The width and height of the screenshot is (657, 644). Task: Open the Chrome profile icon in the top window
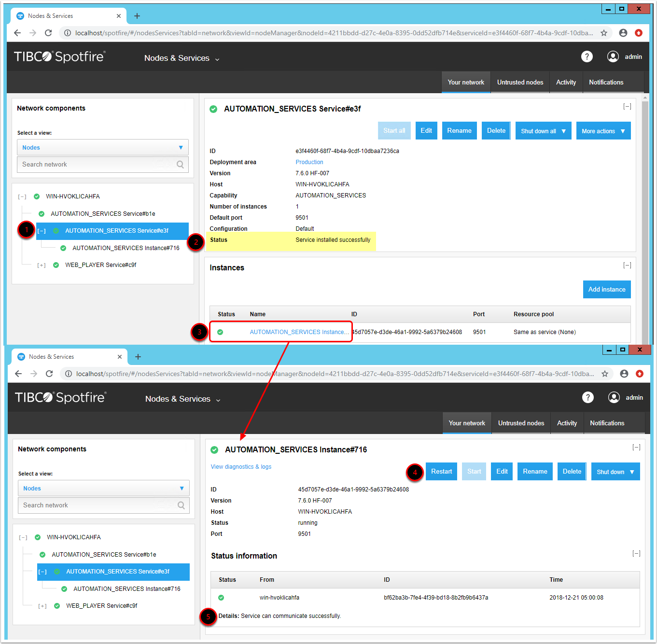coord(623,33)
